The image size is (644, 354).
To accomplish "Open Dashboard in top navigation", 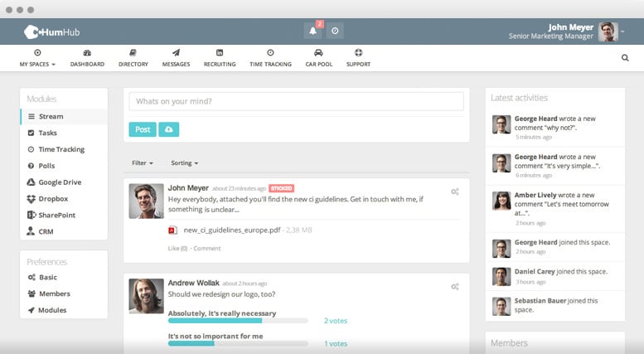I will (87, 58).
